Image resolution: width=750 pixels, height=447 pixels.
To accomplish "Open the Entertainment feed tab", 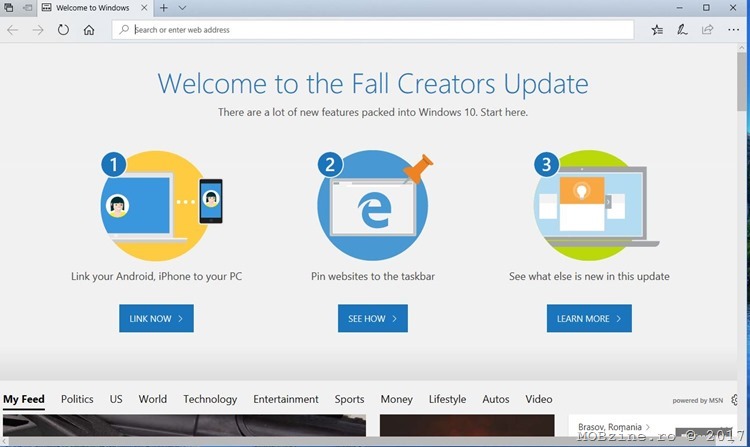I will pos(286,399).
